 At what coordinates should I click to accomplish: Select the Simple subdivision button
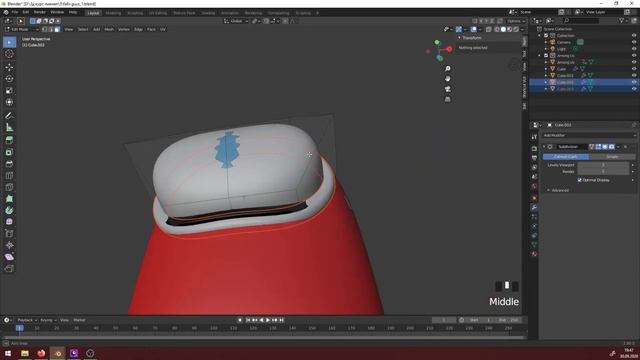point(612,157)
